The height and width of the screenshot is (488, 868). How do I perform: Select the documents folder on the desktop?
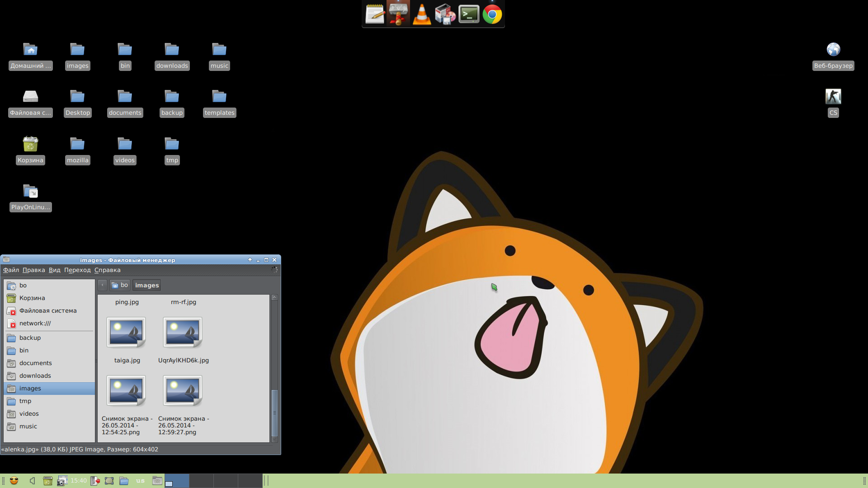[x=125, y=103]
